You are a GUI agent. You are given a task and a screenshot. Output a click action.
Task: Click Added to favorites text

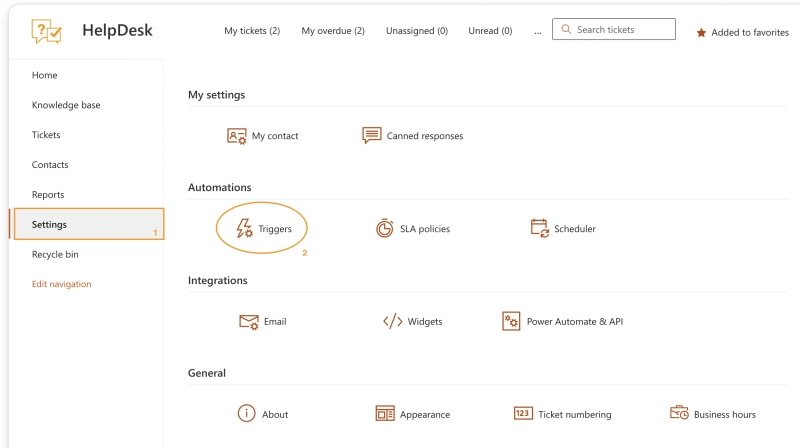[x=750, y=33]
